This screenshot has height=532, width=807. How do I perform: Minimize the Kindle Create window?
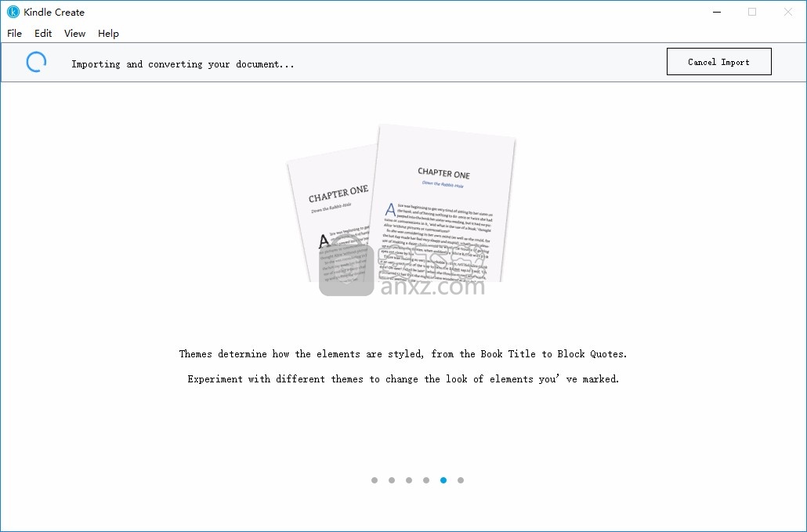pos(717,12)
